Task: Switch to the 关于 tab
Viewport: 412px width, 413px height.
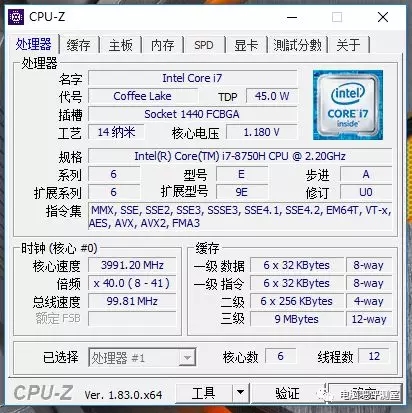Action: point(349,45)
